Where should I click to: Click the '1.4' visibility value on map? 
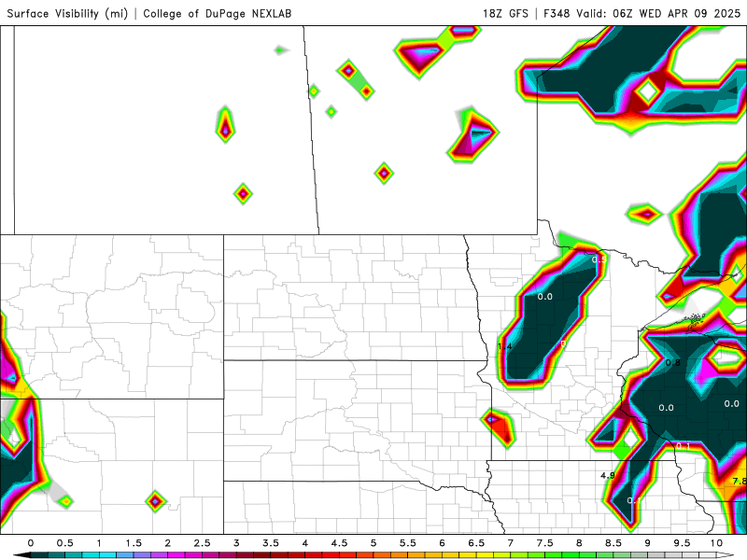pyautogui.click(x=504, y=346)
